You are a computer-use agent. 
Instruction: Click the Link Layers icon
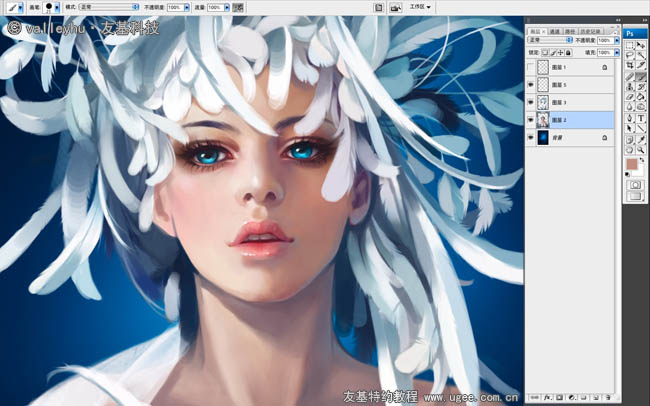coord(535,398)
